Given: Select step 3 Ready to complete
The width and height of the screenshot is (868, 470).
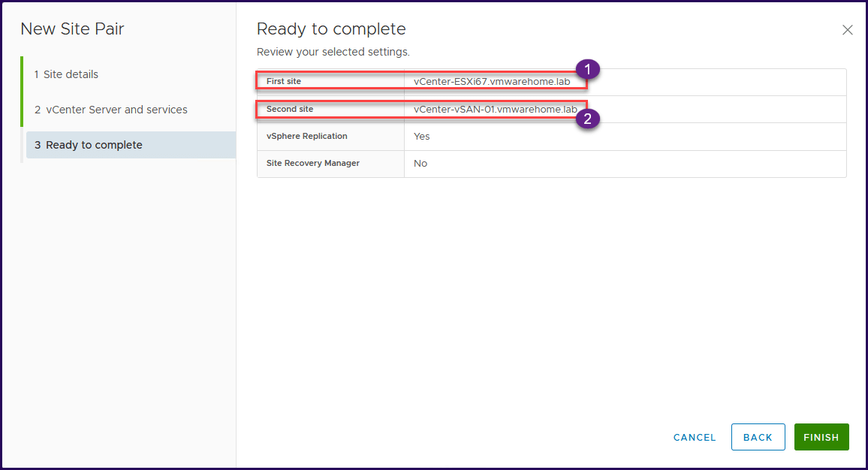Looking at the screenshot, I should click(x=131, y=145).
